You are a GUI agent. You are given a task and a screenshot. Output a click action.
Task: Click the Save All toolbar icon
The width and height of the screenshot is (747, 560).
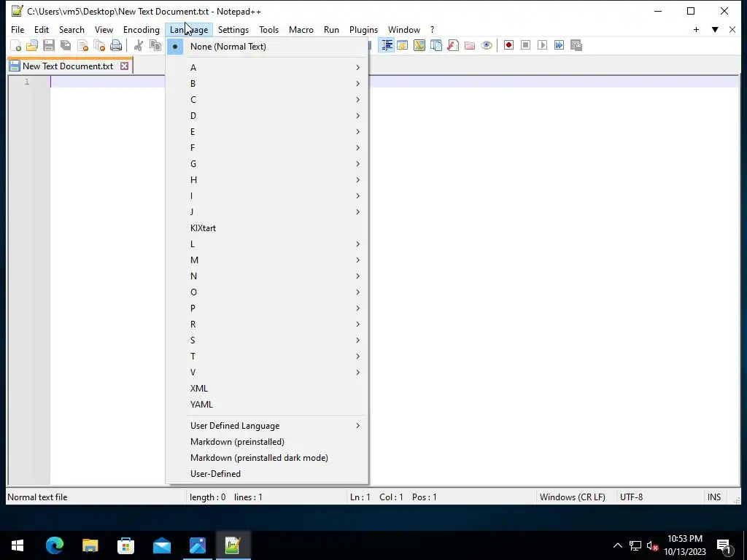(x=65, y=46)
